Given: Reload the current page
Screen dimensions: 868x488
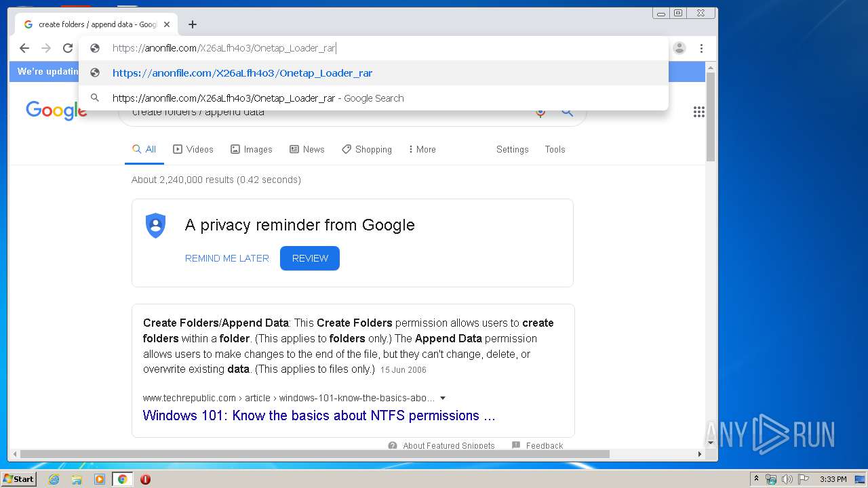Looking at the screenshot, I should [x=68, y=48].
